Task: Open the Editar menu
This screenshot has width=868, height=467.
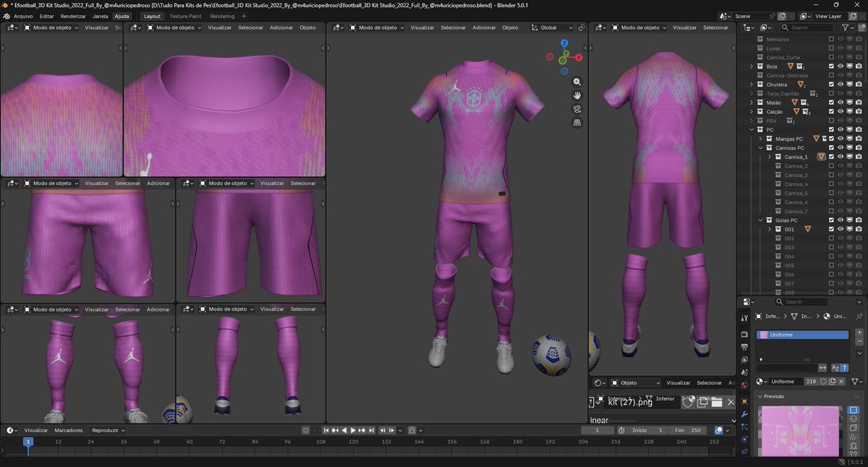Action: click(46, 16)
